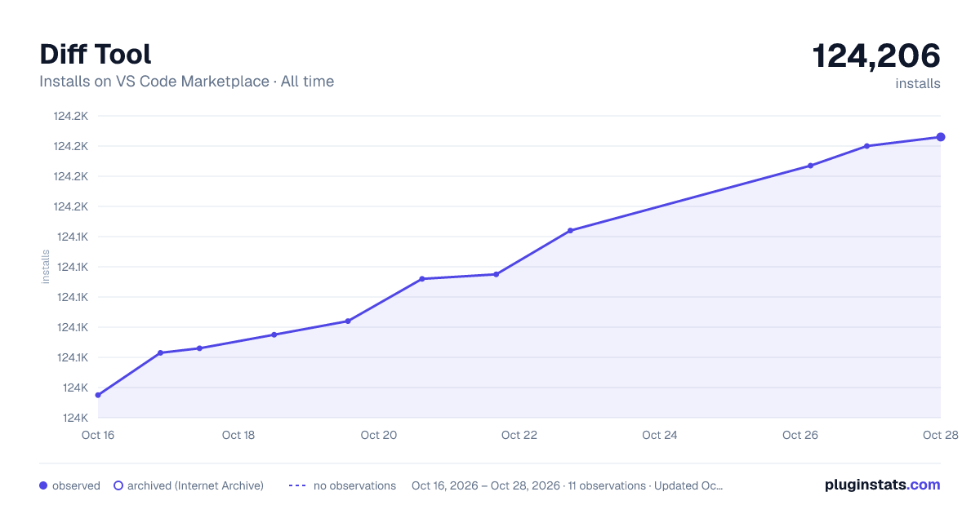
Task: Click the dashed no observations legend line
Action: click(x=297, y=485)
